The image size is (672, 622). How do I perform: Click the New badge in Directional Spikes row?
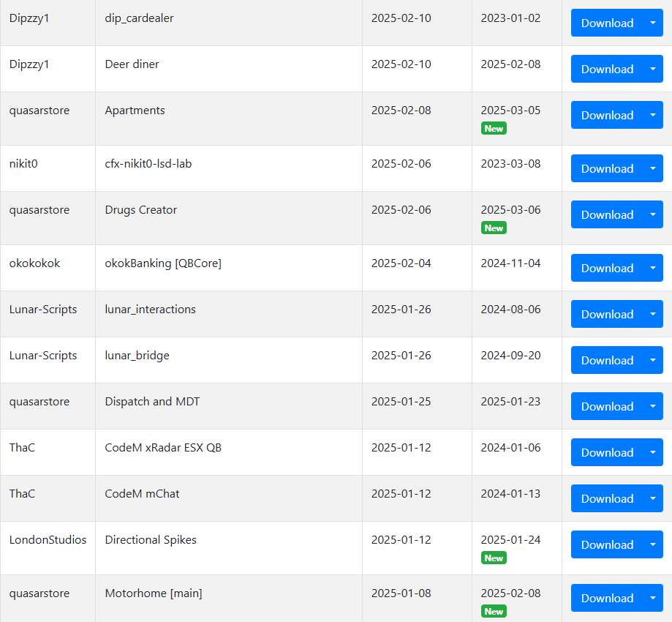click(494, 558)
